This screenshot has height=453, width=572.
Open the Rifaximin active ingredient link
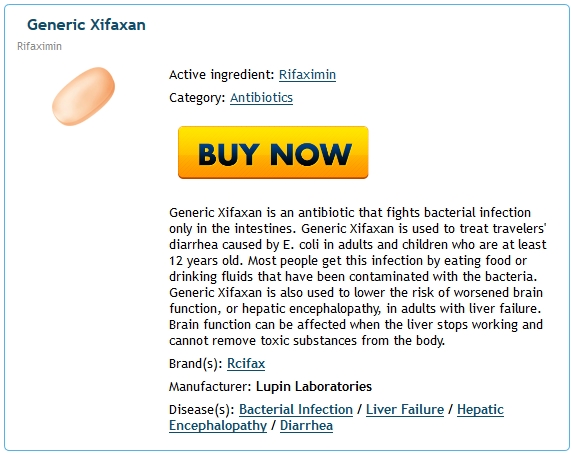(307, 75)
